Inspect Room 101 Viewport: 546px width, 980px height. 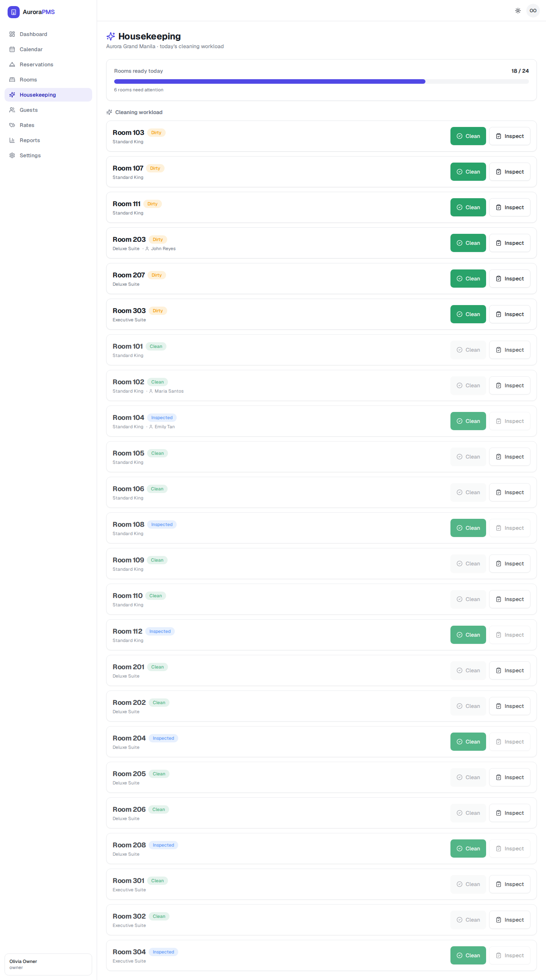510,350
